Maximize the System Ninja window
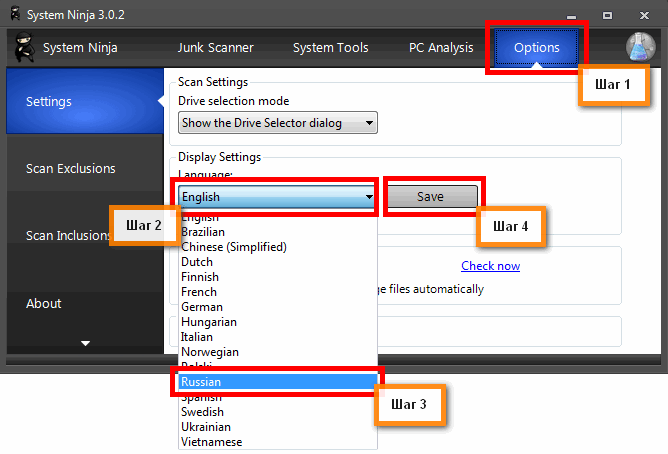Viewport: 668px width, 454px height. (608, 15)
